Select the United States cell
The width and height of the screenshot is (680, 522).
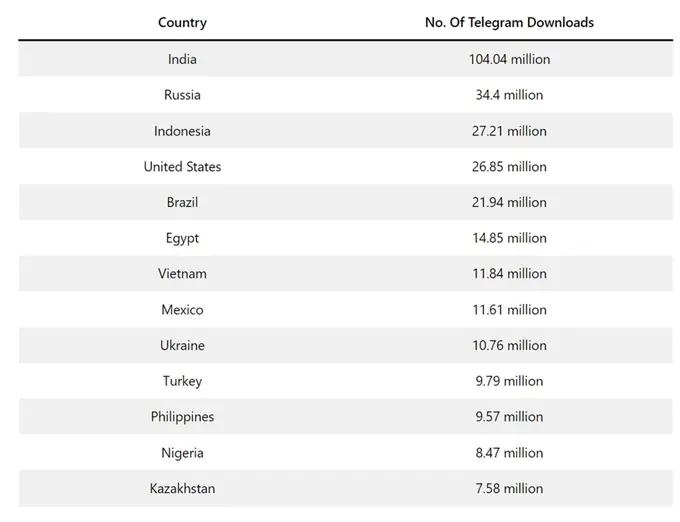(182, 167)
